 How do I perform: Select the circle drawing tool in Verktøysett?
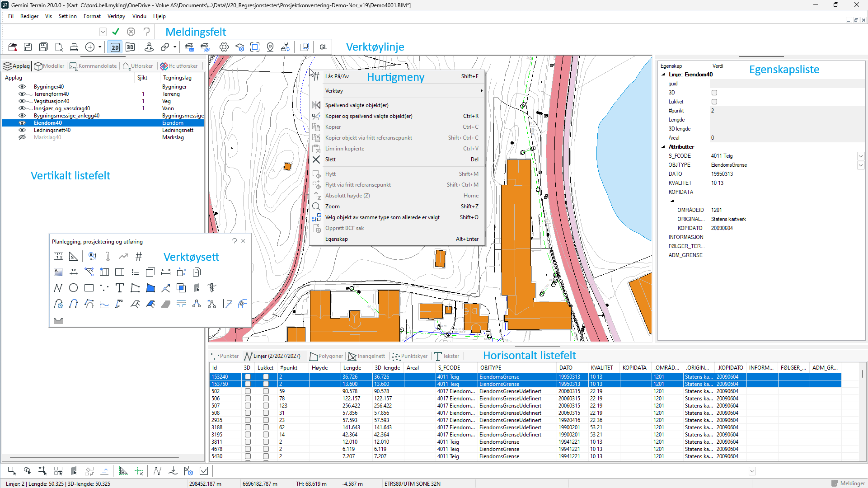[x=74, y=288]
